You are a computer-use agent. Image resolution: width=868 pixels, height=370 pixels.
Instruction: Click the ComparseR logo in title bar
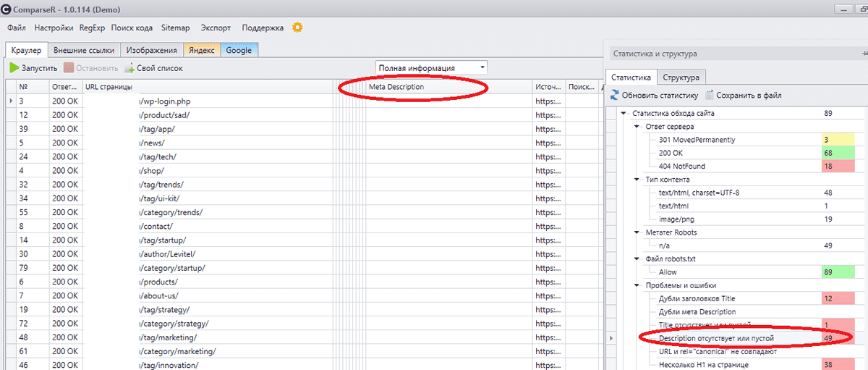(7, 9)
